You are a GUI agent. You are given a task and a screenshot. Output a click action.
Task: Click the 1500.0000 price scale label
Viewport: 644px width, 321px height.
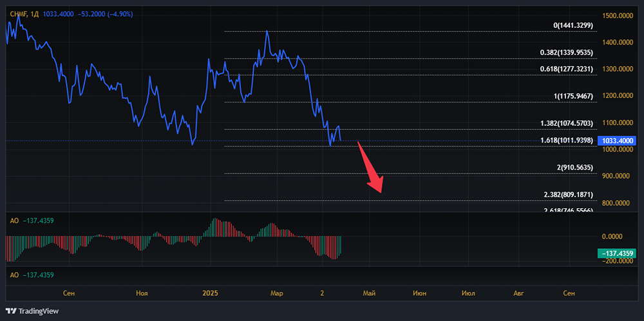617,15
